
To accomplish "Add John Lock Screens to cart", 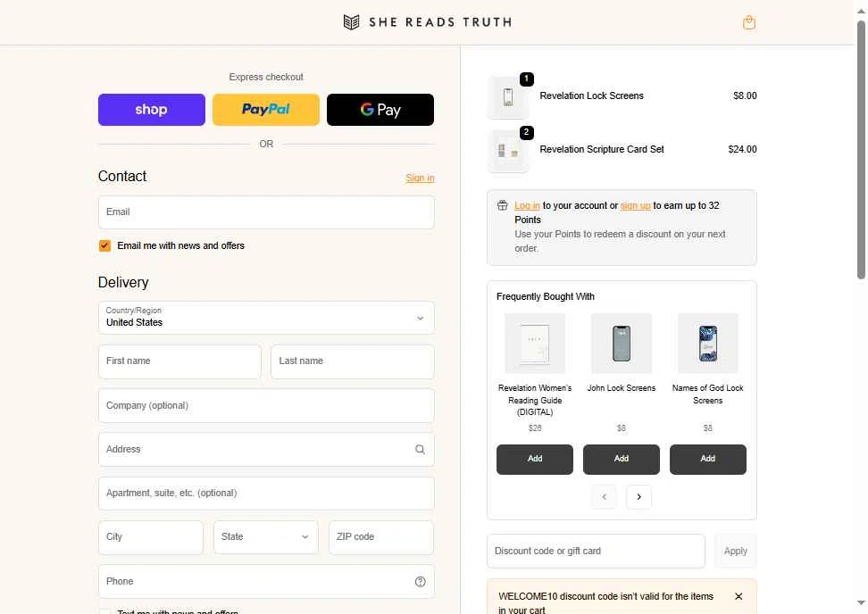I will click(622, 459).
